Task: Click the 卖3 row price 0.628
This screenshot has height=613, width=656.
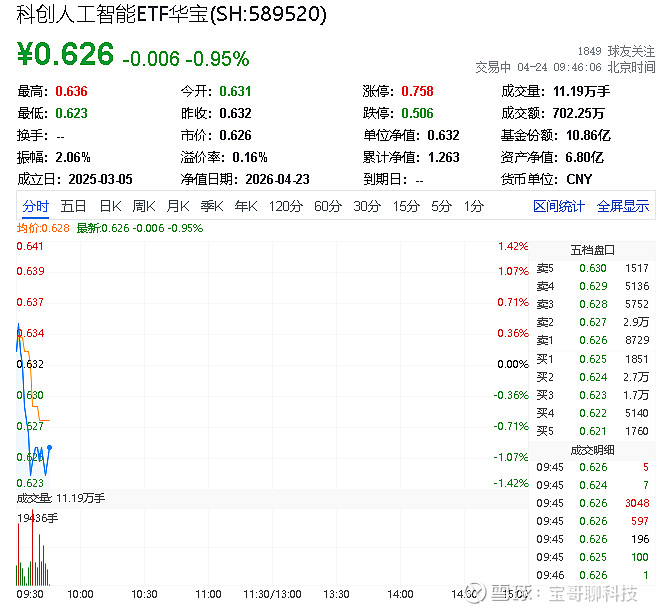Action: 593,304
